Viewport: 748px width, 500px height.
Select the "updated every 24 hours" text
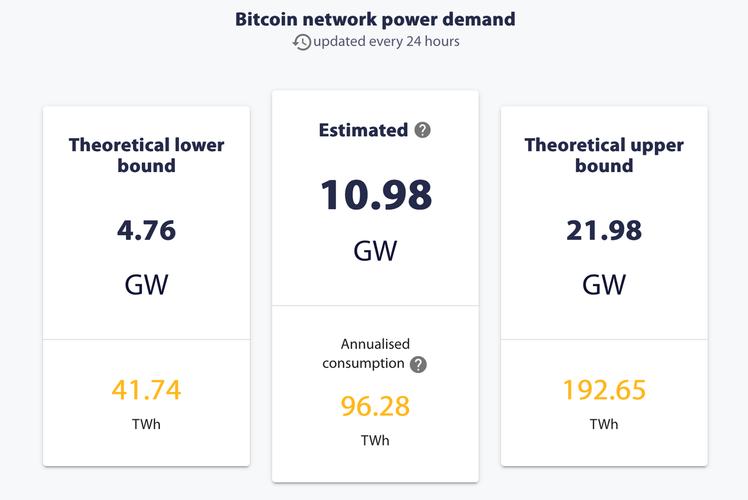386,42
